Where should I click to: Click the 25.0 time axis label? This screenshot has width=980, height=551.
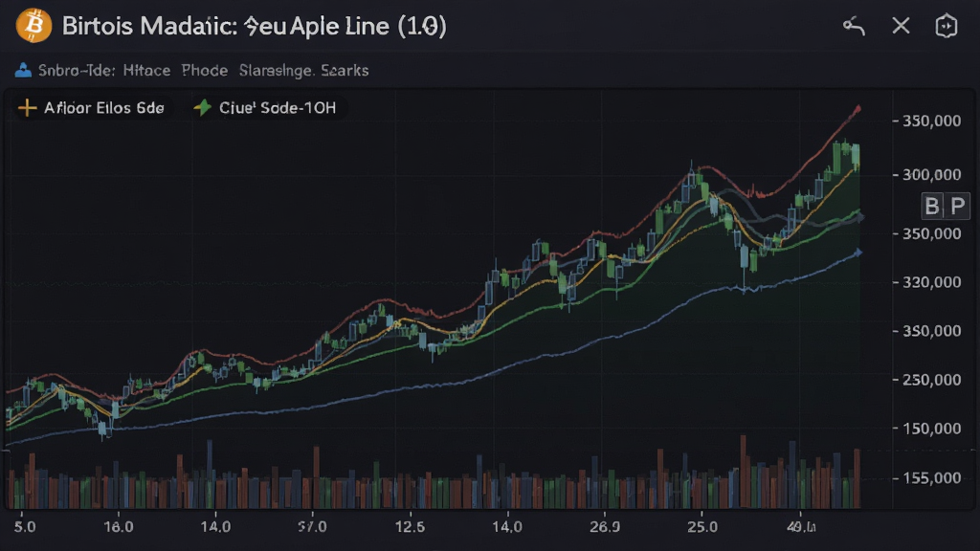tap(702, 527)
